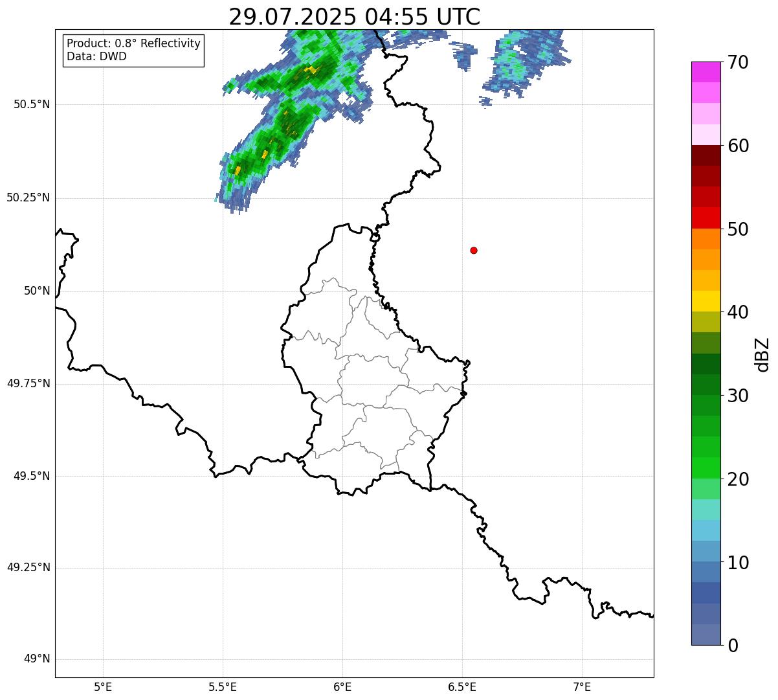This screenshot has width=778, height=700.
Task: Click the 5°E longitude label
Action: [x=103, y=686]
